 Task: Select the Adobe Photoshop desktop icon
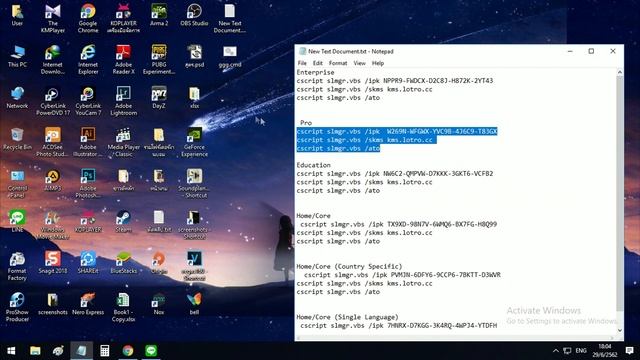(88, 184)
